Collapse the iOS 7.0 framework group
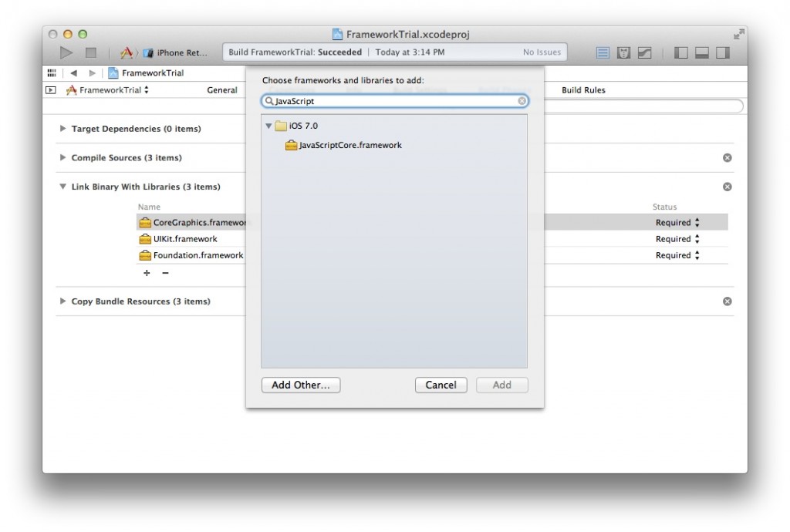The image size is (790, 532). coord(268,125)
